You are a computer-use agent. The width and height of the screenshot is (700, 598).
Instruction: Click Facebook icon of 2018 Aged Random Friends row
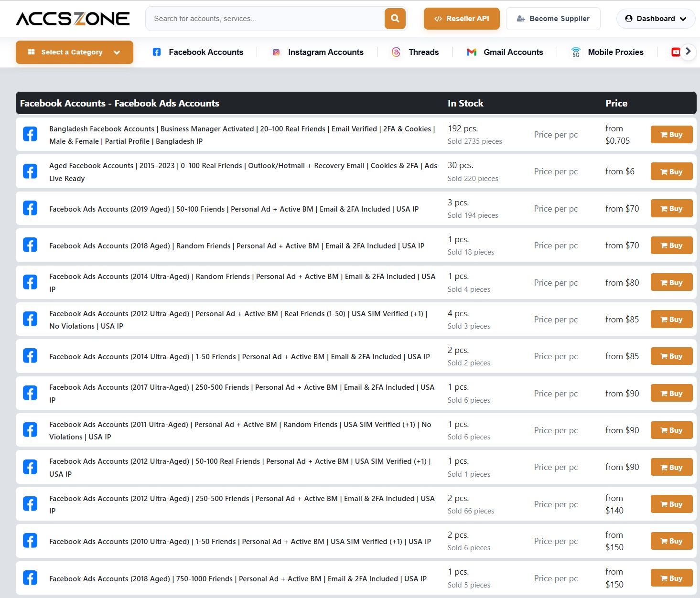[x=30, y=245]
